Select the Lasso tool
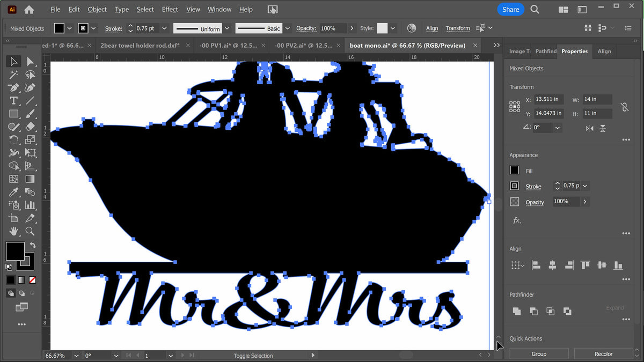The image size is (644, 362). tap(30, 75)
